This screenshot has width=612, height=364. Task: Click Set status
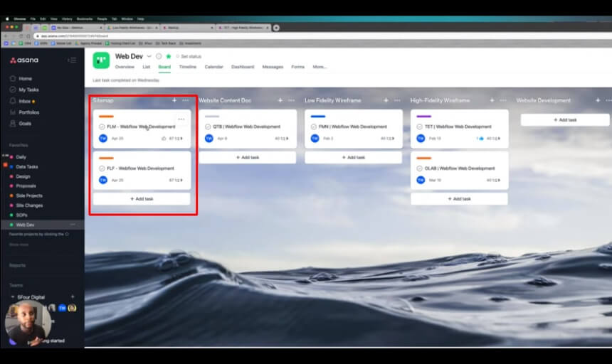pyautogui.click(x=189, y=56)
